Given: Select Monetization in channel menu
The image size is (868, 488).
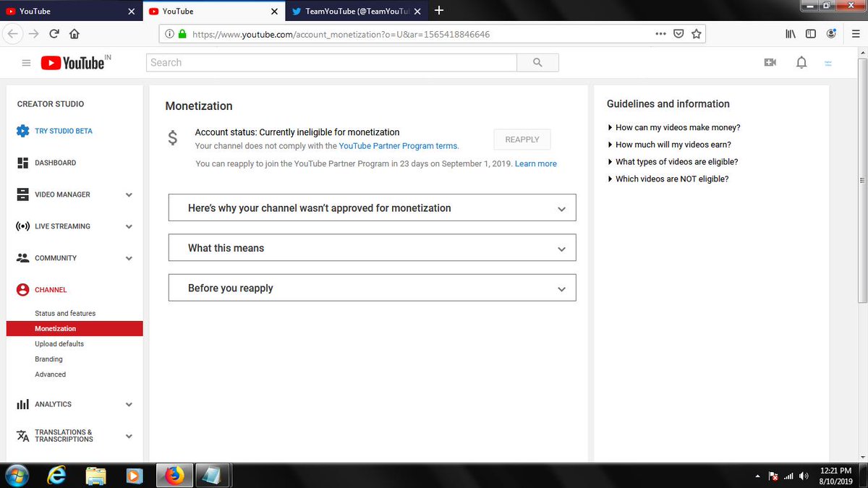Looking at the screenshot, I should pyautogui.click(x=75, y=329).
